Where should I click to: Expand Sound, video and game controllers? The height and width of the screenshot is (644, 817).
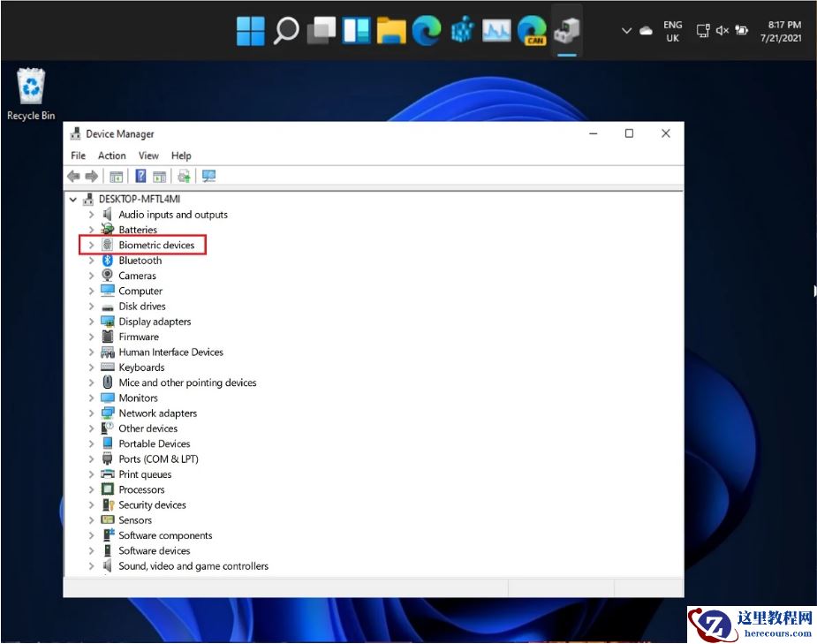(x=92, y=565)
